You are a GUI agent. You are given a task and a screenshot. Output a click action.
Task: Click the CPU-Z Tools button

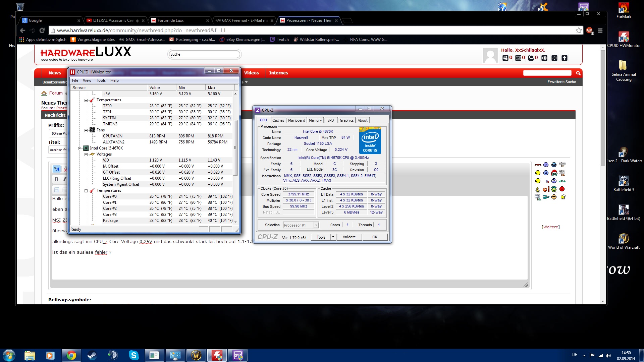pyautogui.click(x=321, y=237)
